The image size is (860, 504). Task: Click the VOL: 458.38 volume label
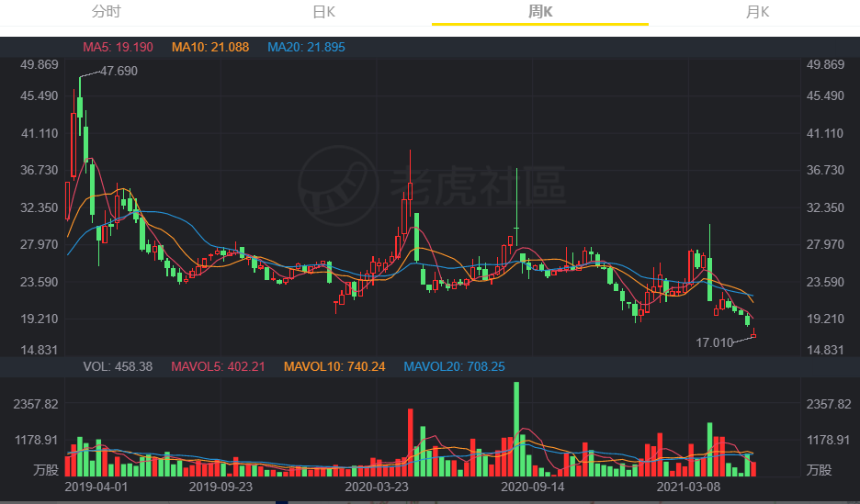coord(118,366)
